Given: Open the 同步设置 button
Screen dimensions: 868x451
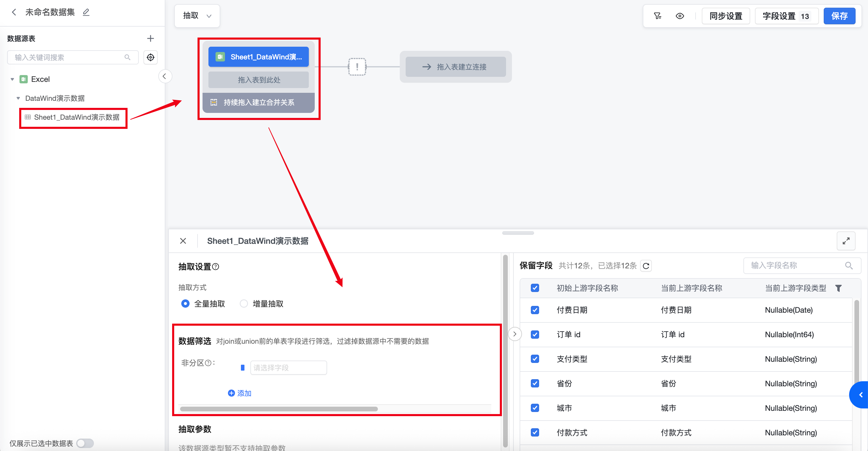Looking at the screenshot, I should pyautogui.click(x=726, y=16).
